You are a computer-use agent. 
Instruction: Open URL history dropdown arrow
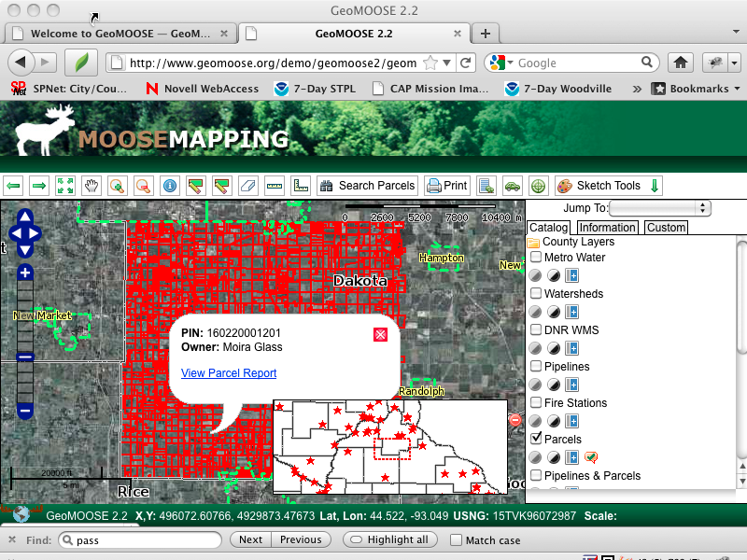pos(446,63)
